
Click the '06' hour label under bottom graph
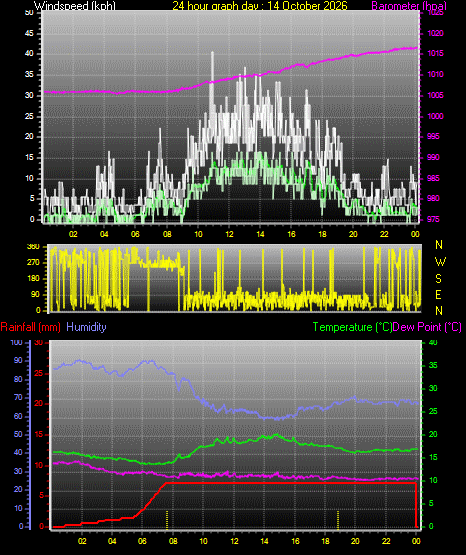click(x=142, y=541)
